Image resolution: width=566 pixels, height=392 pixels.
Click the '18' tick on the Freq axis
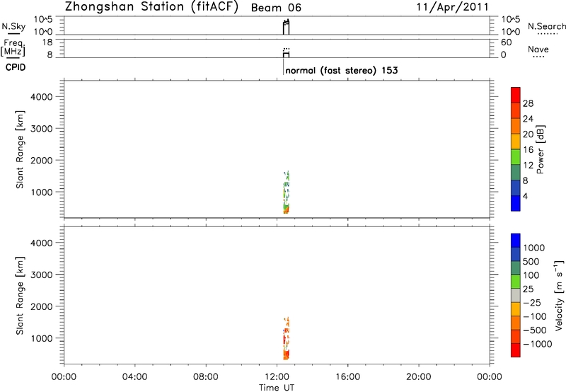click(x=47, y=42)
